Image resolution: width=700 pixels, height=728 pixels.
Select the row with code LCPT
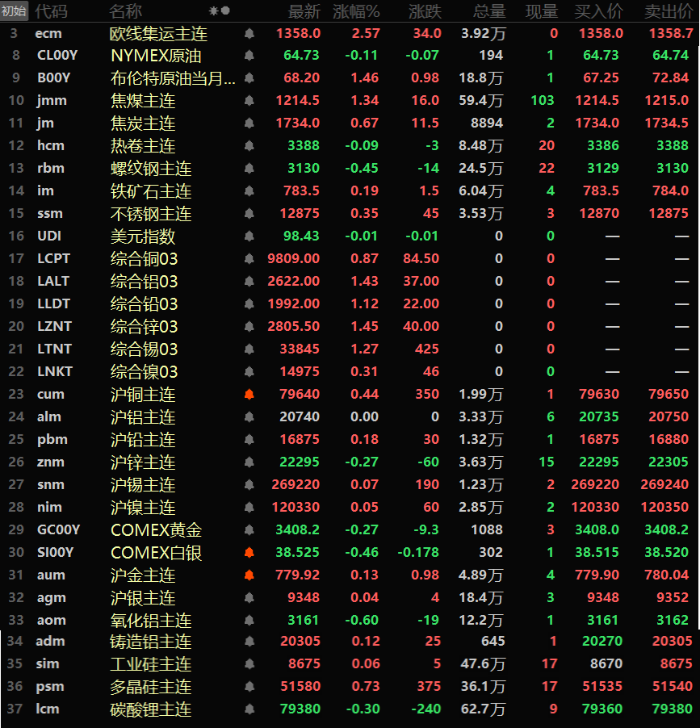click(x=53, y=259)
